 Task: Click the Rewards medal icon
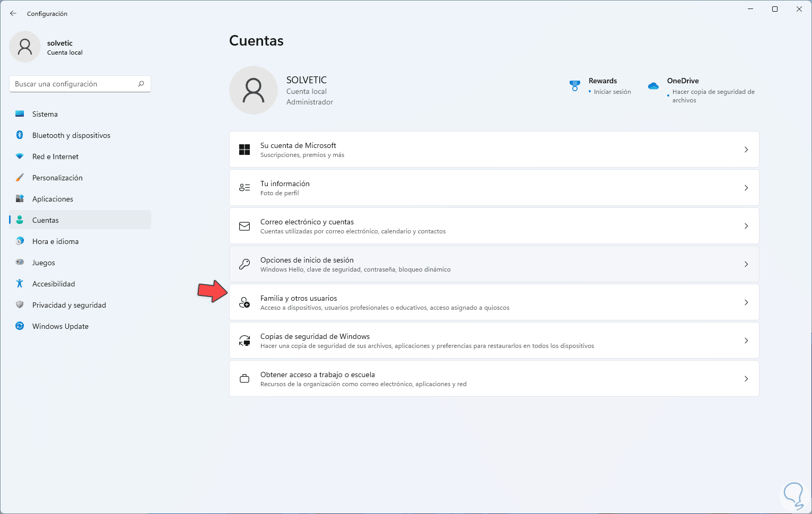(574, 85)
